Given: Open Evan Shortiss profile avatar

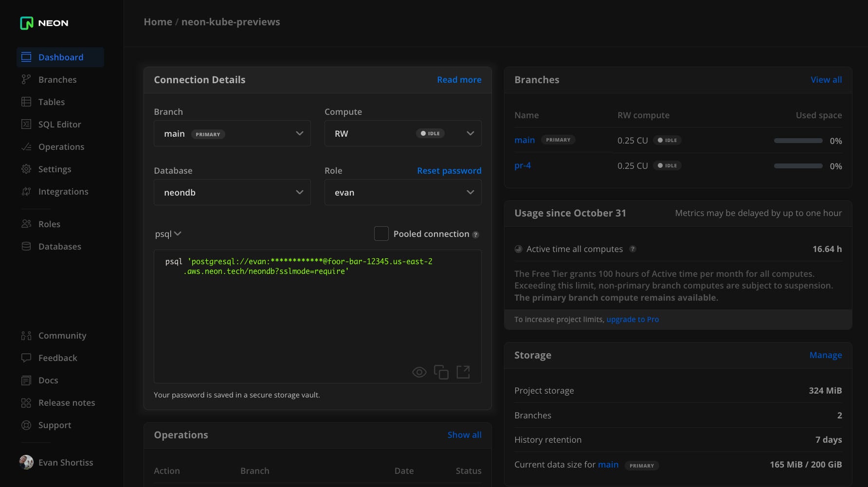Looking at the screenshot, I should [x=26, y=462].
